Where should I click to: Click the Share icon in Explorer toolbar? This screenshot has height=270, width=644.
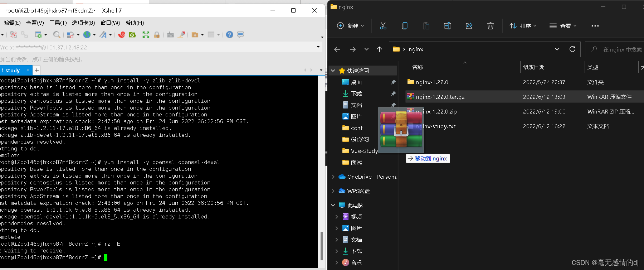coord(469,26)
